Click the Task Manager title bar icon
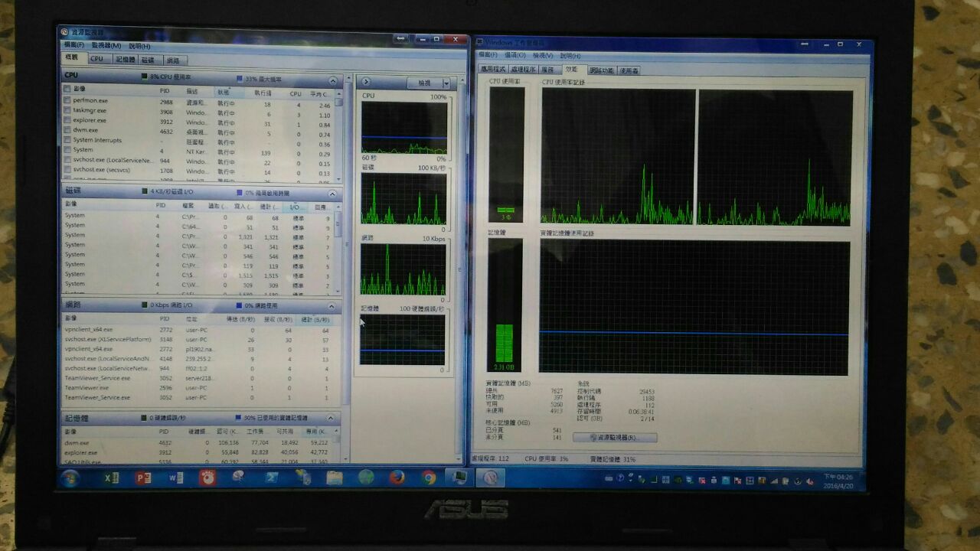This screenshot has width=980, height=551. pos(479,41)
